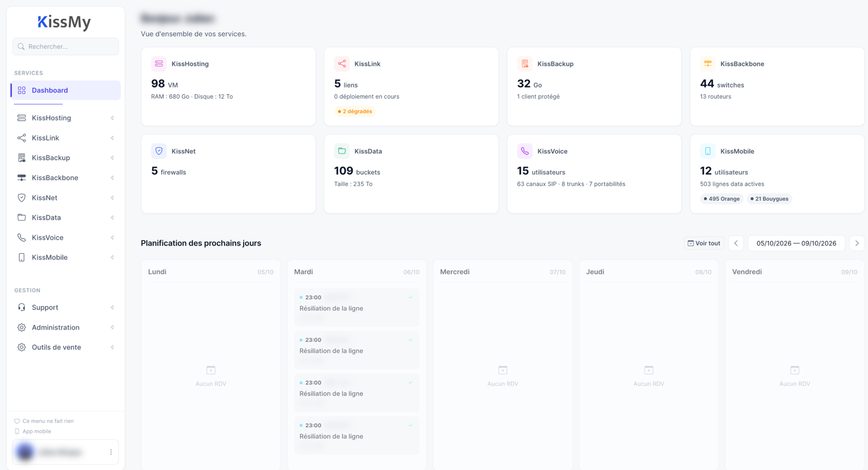The height and width of the screenshot is (470, 868).
Task: Open KissMobile in the sidebar
Action: pos(66,258)
